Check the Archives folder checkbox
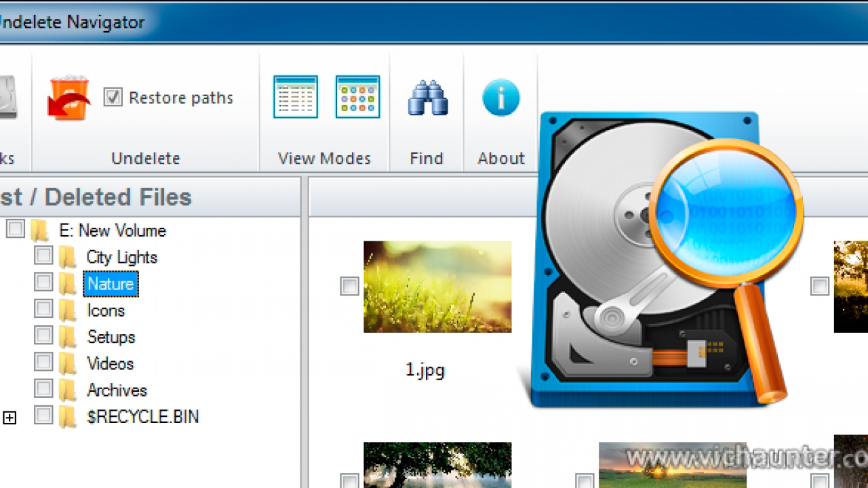 (x=43, y=389)
